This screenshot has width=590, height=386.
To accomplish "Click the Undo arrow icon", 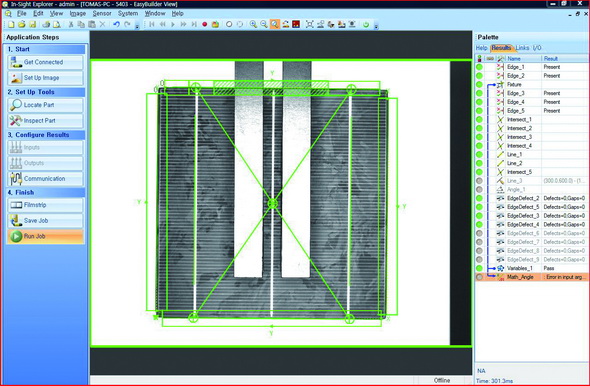I will 116,24.
